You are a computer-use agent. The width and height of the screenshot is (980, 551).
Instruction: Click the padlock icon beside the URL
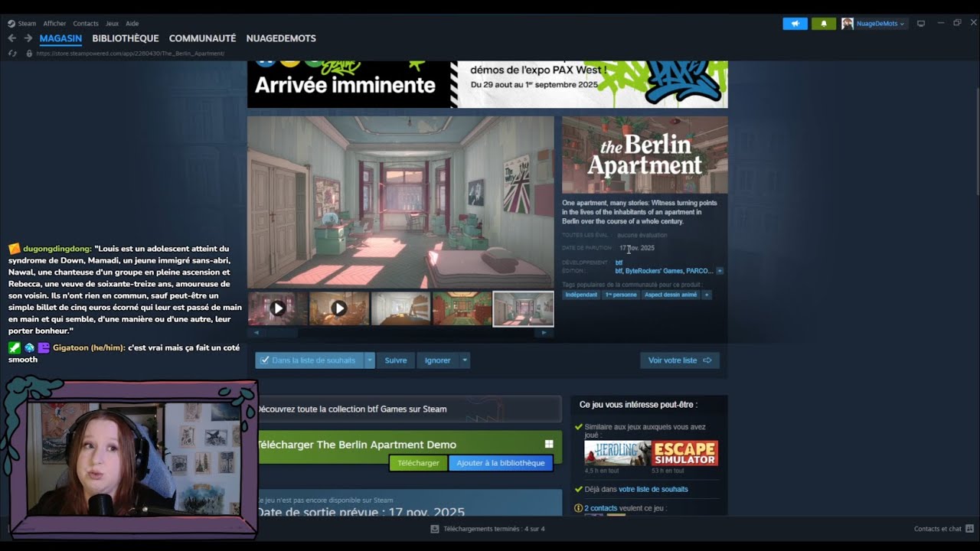pyautogui.click(x=29, y=54)
